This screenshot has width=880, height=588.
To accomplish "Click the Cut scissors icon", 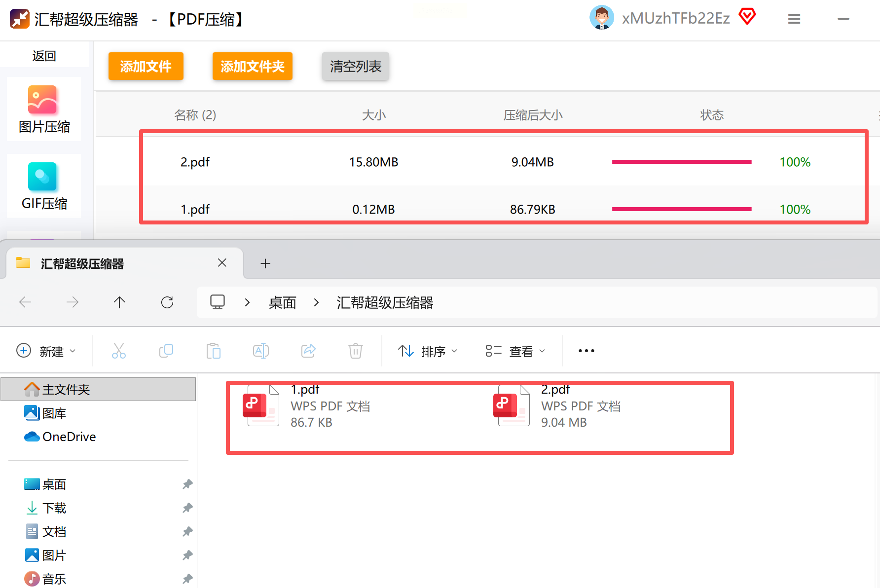I will pos(119,351).
